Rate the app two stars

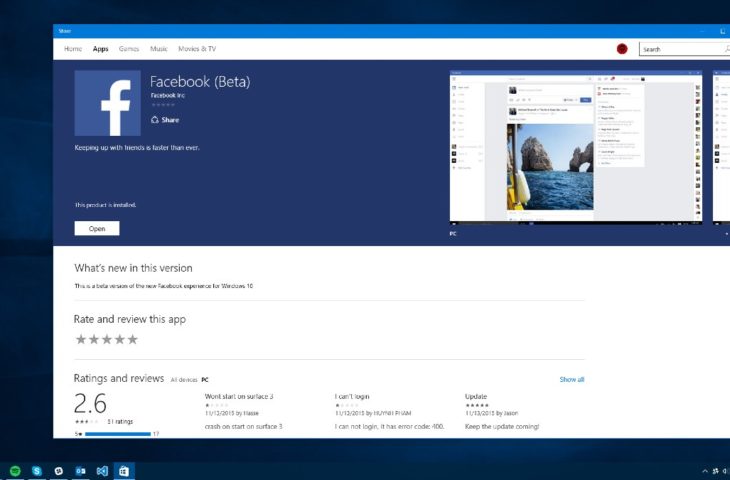tap(94, 339)
